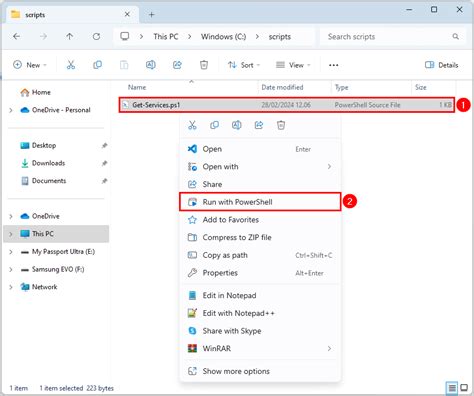Click the Share icon in the toolbar
The image size is (474, 396).
coord(177,65)
